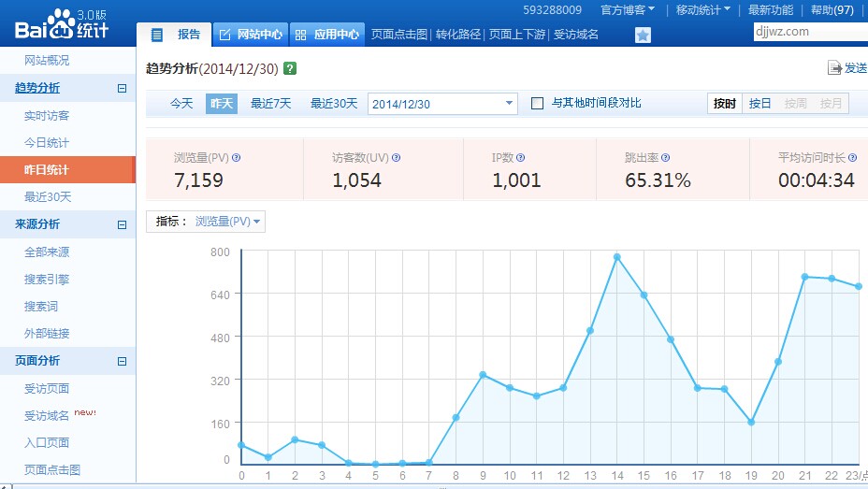Click the account ID 593288009
This screenshot has width=868, height=489.
pos(553,10)
